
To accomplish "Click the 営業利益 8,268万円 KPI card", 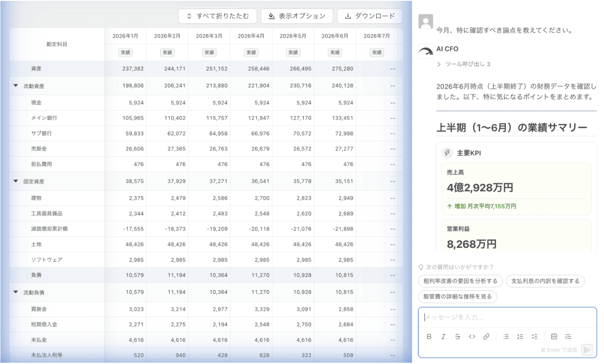I will [516, 236].
